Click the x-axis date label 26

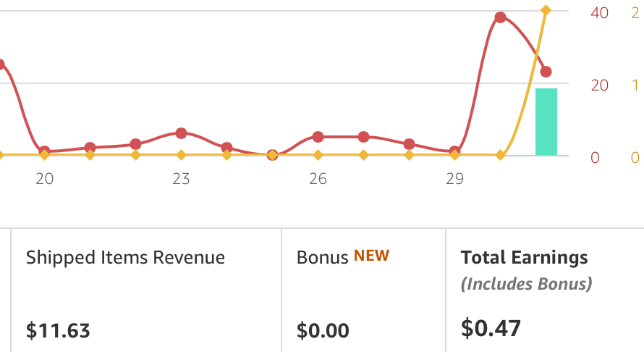tap(318, 179)
